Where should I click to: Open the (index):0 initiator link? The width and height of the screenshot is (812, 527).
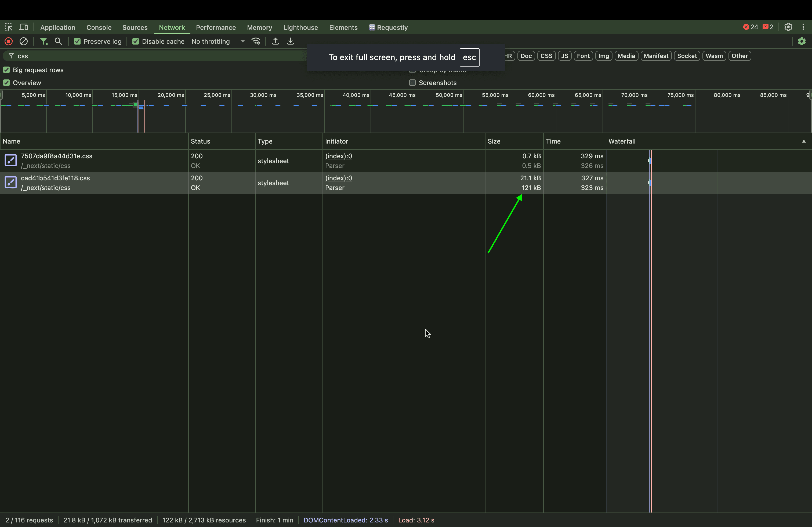tap(338, 156)
